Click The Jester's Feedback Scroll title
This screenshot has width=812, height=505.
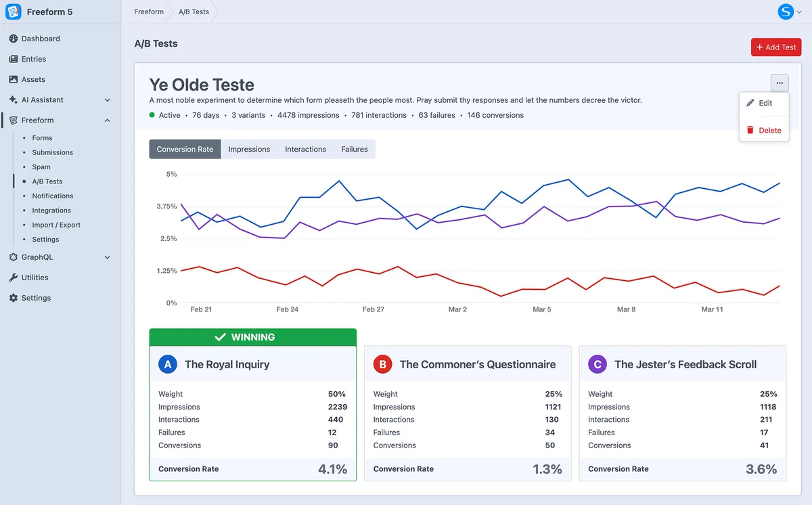point(685,364)
